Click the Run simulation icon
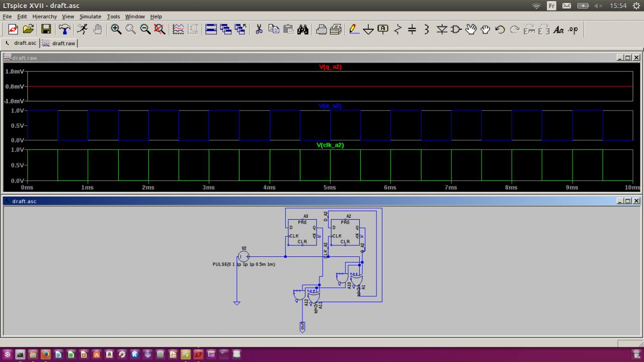644x362 pixels. 82,30
